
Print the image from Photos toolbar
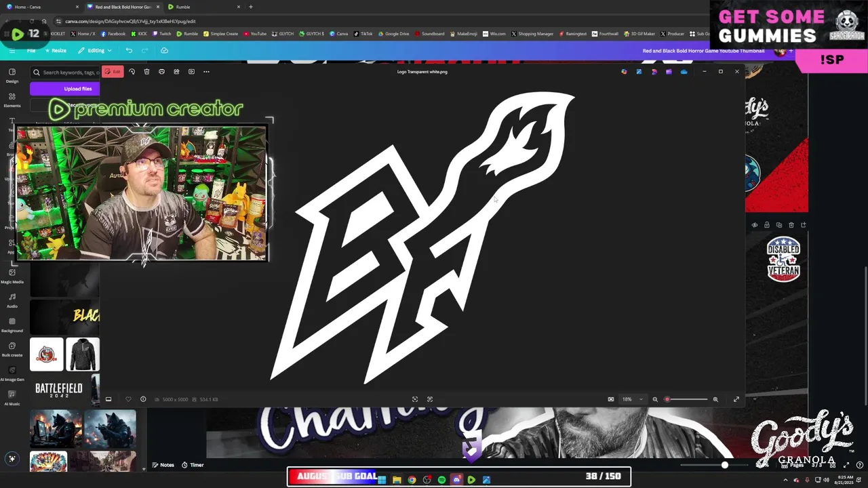161,71
